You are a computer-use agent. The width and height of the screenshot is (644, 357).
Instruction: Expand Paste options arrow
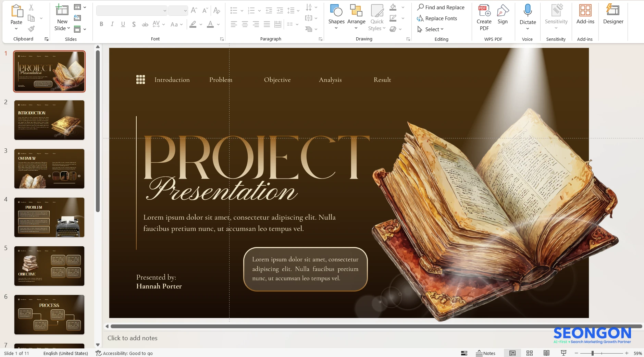click(16, 29)
